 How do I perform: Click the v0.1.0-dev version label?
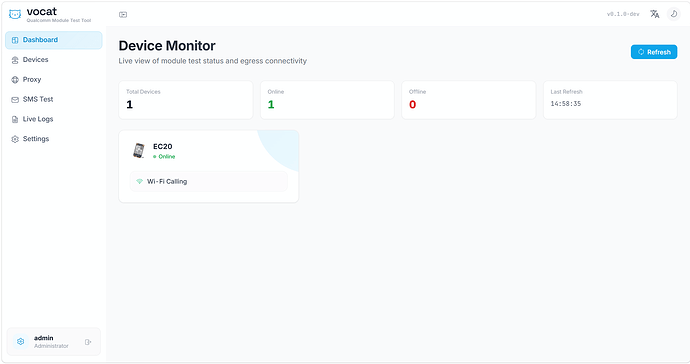coord(623,14)
